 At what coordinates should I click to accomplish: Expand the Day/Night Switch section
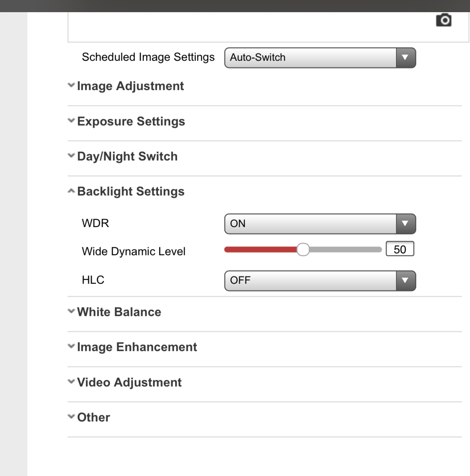127,156
